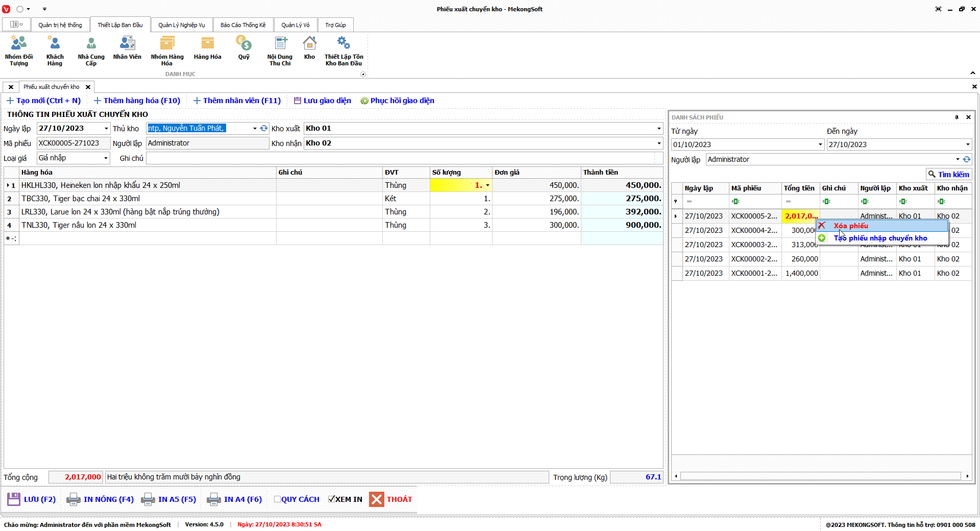Click the Ghi chú note input field
The image size is (980, 531).
point(403,158)
